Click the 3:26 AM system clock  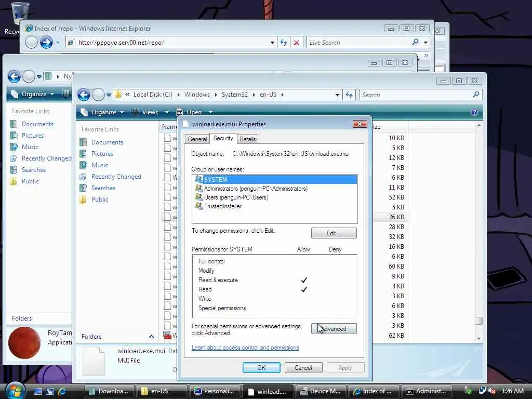[512, 391]
